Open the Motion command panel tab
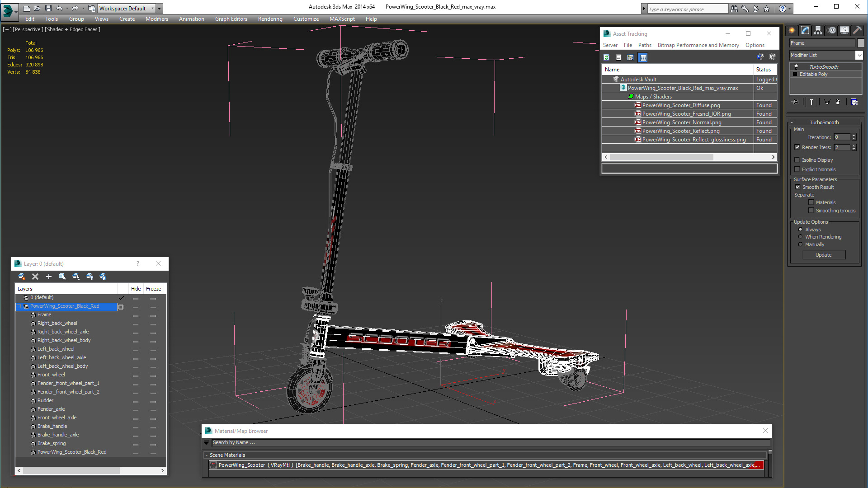This screenshot has height=488, width=868. pyautogui.click(x=832, y=30)
